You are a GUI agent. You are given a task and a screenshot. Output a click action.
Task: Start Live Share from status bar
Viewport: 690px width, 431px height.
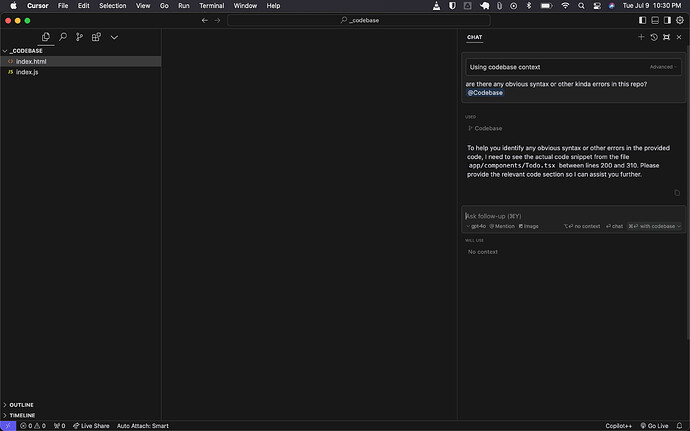coord(91,426)
